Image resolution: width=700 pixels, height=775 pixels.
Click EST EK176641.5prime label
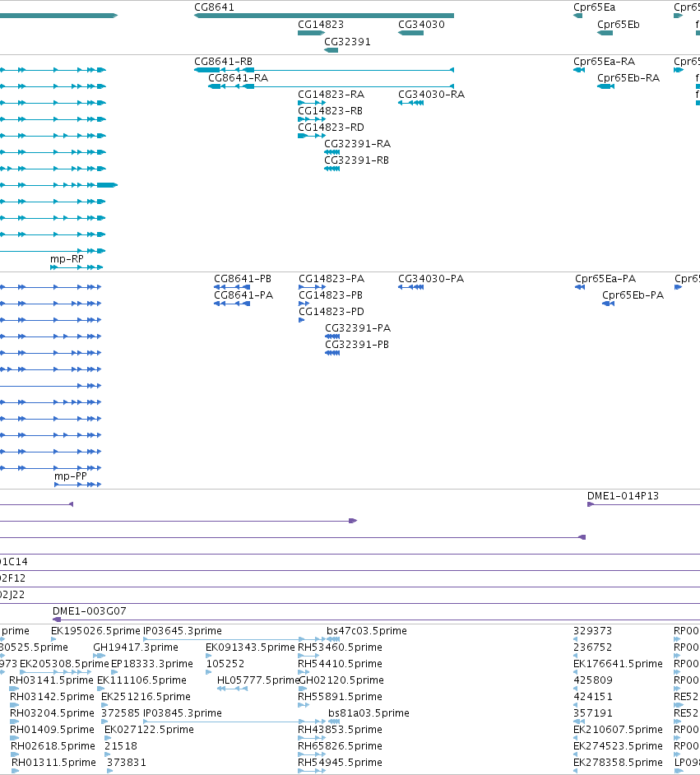(x=618, y=664)
